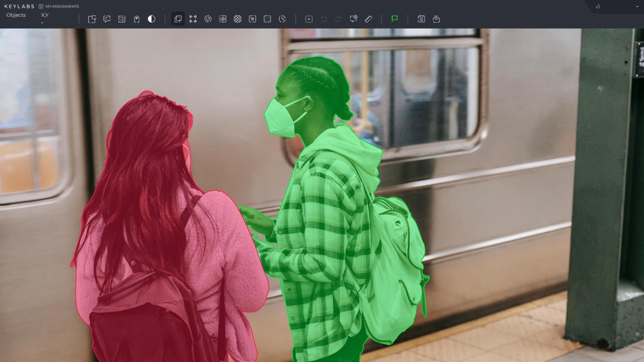Image resolution: width=644 pixels, height=362 pixels.
Task: Select the mesh grid masking tool
Action: (238, 19)
